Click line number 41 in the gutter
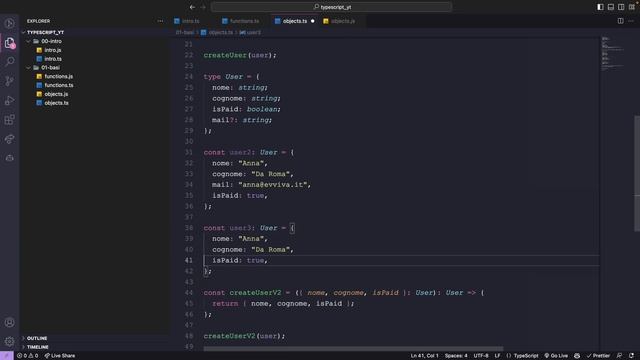640x360 pixels. click(x=189, y=260)
